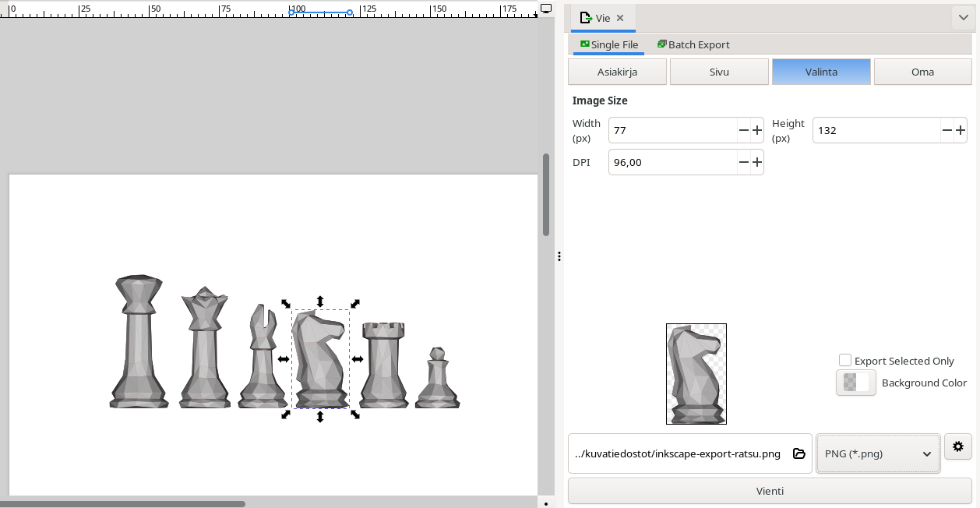
Task: Choose the Sivu export area button
Action: [x=719, y=72]
